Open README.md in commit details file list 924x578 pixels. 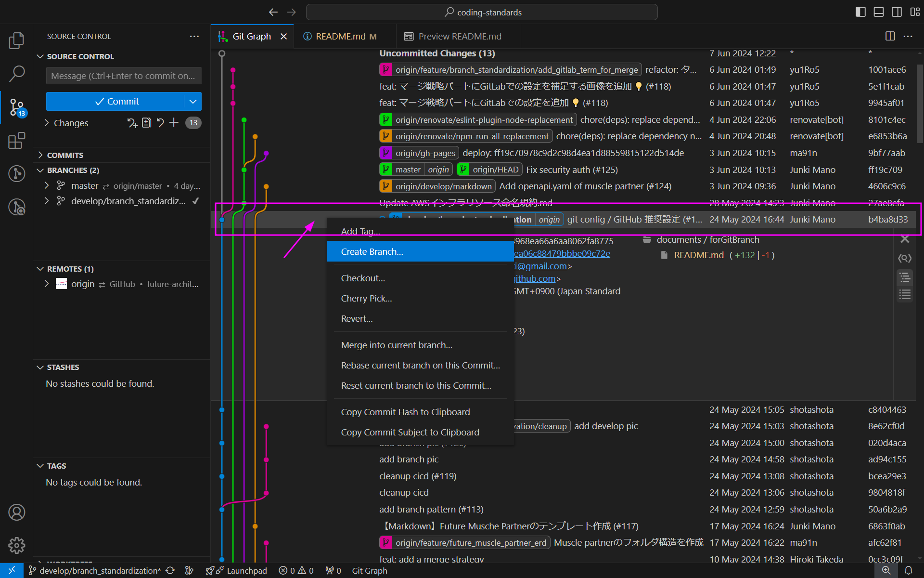[699, 255]
